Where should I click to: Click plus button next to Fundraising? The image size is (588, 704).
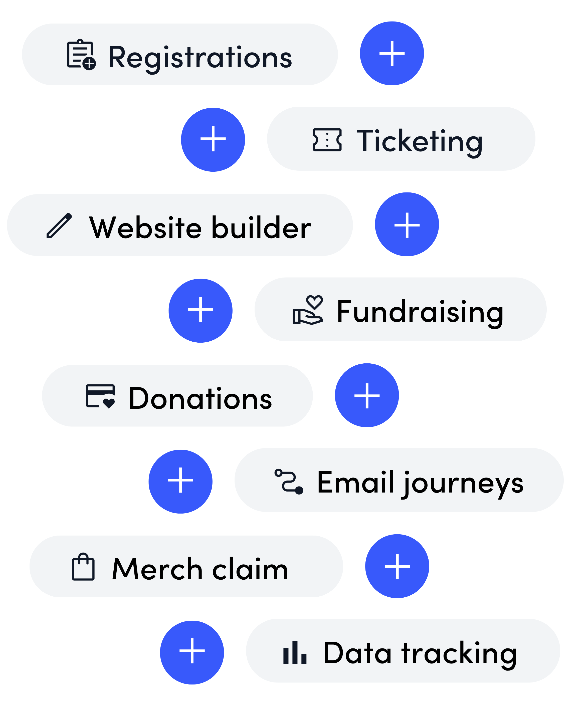201,310
